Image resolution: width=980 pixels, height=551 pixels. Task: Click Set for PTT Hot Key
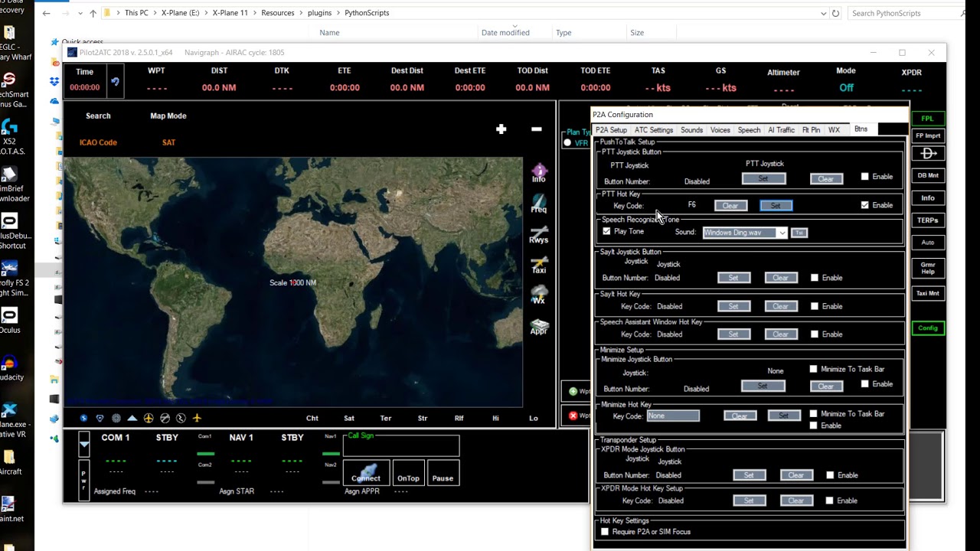click(776, 205)
